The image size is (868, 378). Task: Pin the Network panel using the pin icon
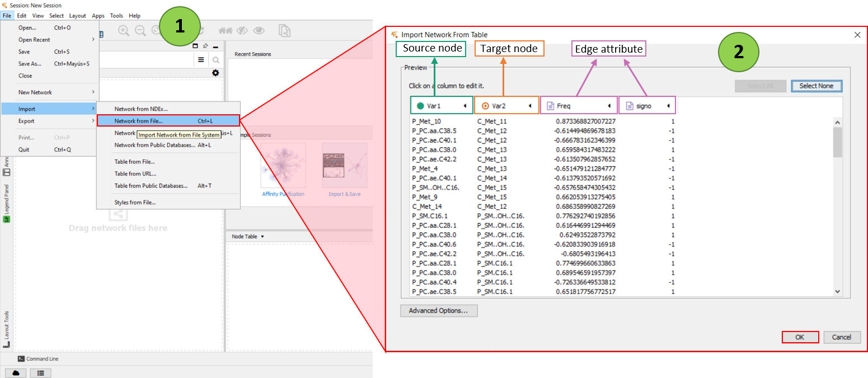(205, 46)
